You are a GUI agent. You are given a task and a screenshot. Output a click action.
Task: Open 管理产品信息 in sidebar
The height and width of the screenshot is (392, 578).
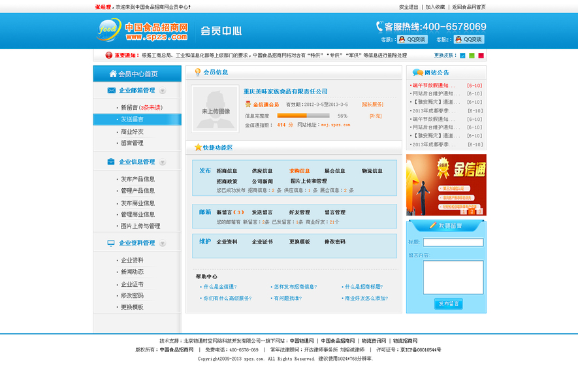click(x=138, y=191)
